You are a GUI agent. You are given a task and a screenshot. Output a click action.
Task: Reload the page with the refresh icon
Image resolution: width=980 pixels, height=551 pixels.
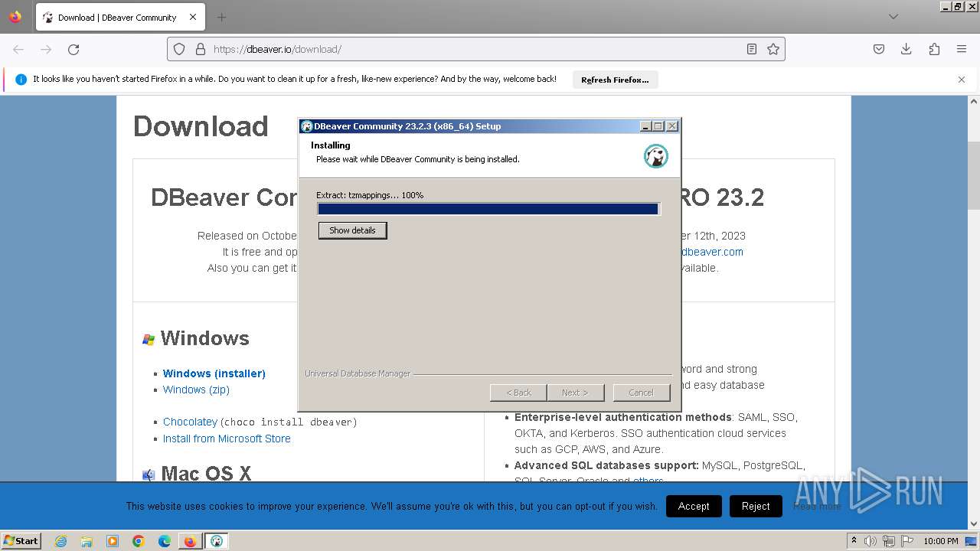(73, 49)
